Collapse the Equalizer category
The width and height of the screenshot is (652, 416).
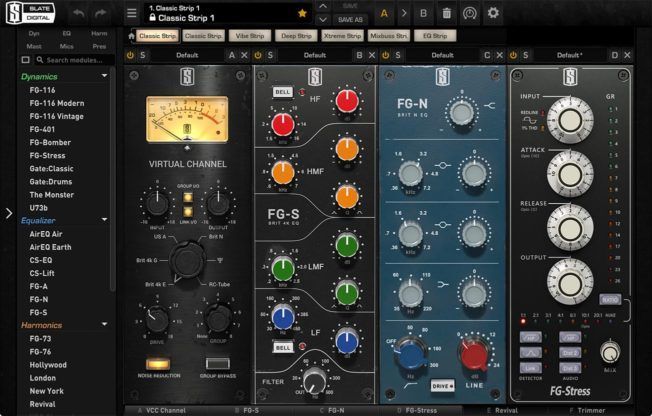click(104, 220)
